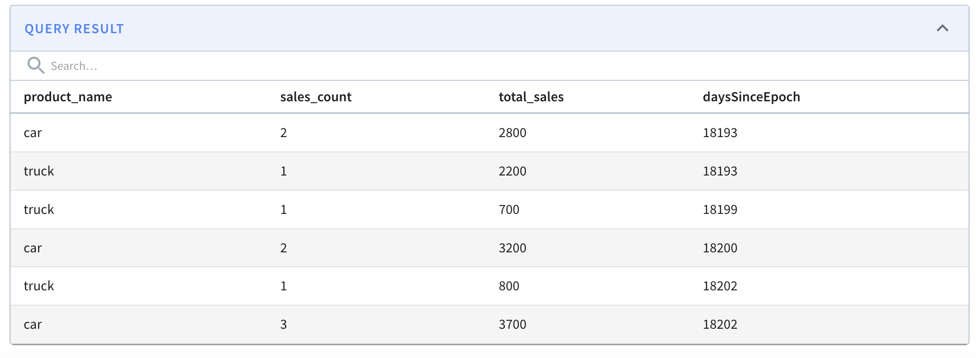Click car in the last table row
Screen dimensions: 980x358
pyautogui.click(x=33, y=324)
